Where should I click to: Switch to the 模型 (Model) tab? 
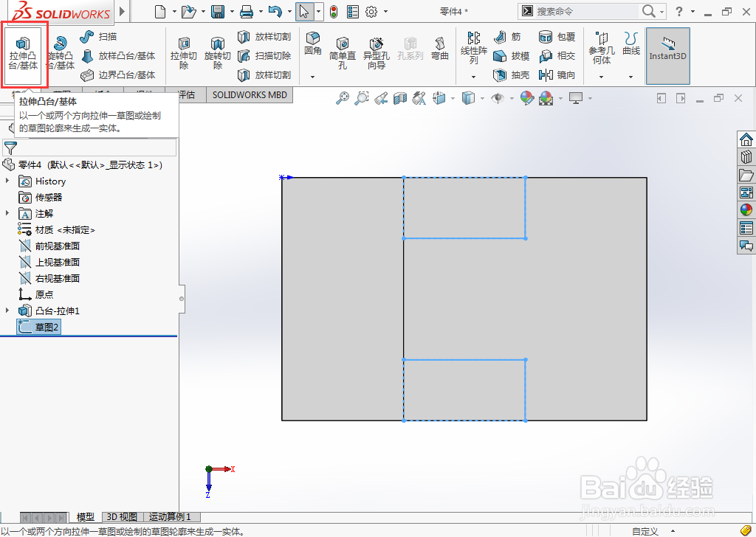86,517
